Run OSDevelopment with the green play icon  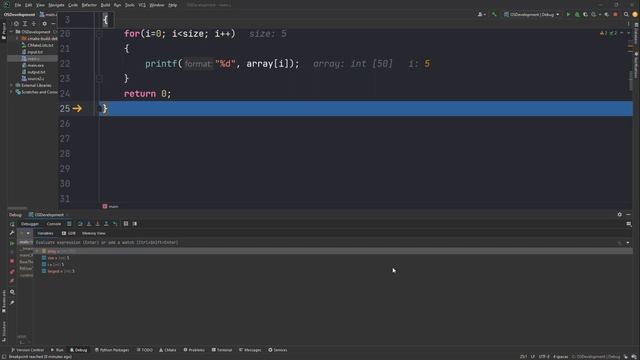coord(568,14)
